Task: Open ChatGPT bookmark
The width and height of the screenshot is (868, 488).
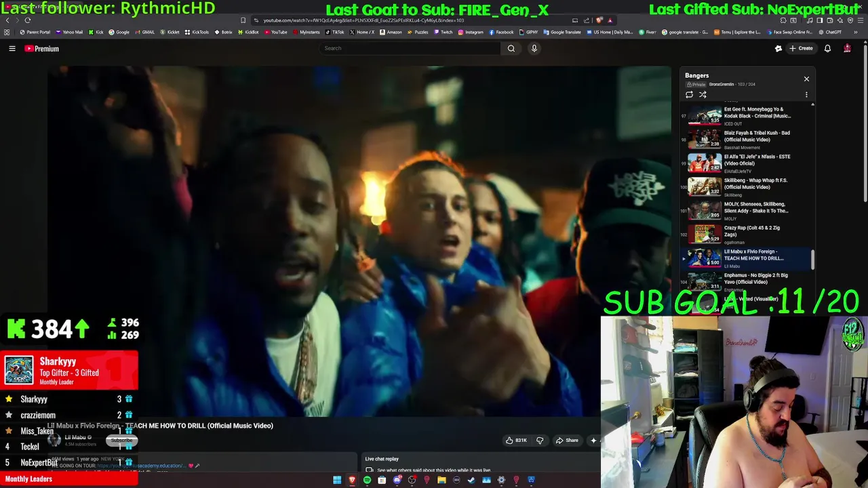Action: point(831,32)
